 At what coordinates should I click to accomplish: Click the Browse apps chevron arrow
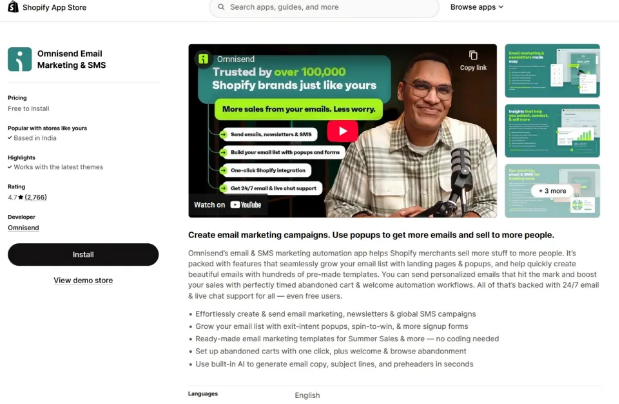click(x=501, y=7)
